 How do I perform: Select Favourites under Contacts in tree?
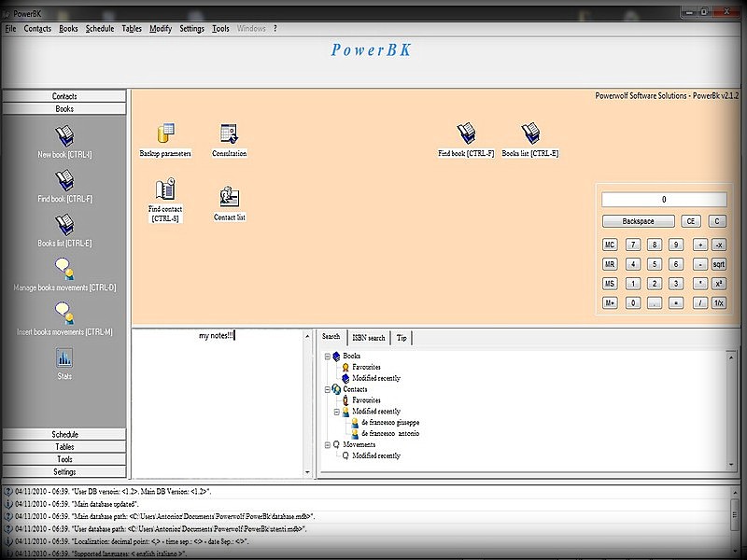point(366,400)
